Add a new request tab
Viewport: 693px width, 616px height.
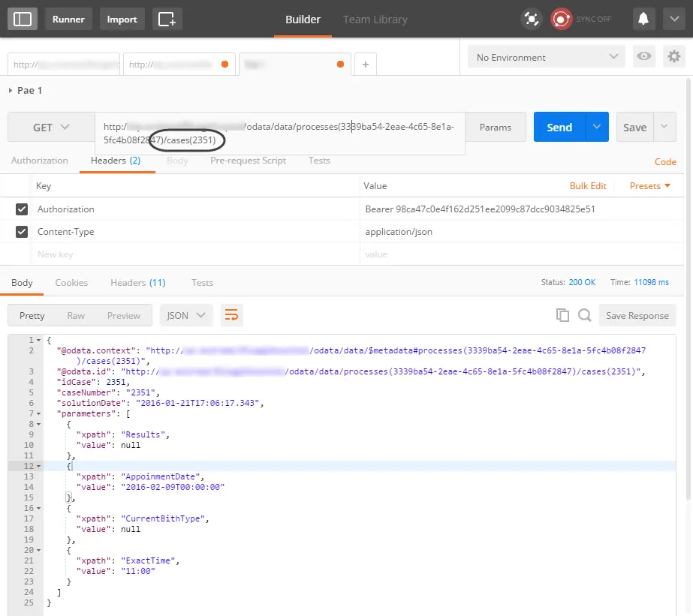point(366,65)
